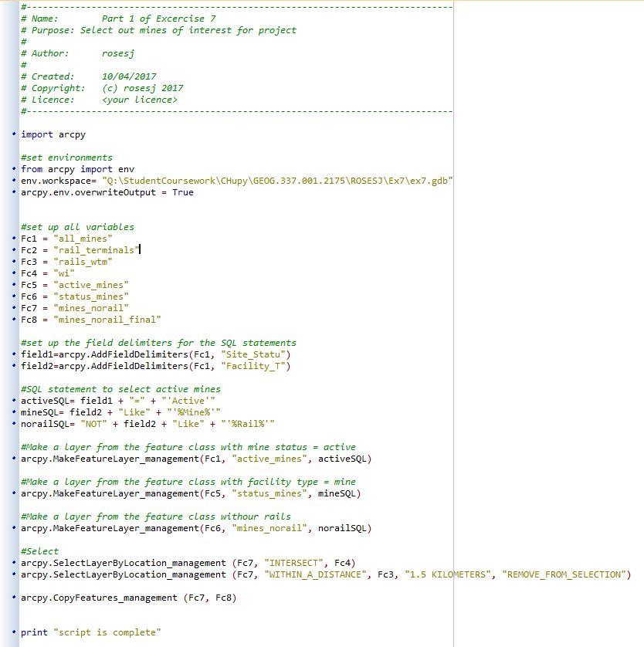Click the 'import arcpy' line

click(x=53, y=134)
